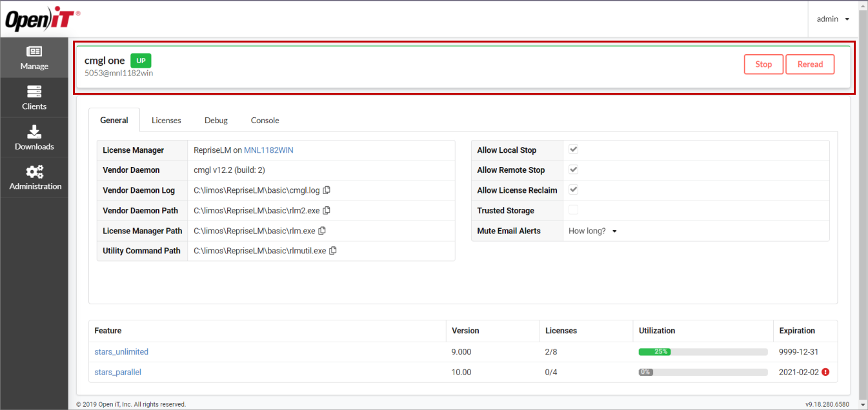Enable the Trusted Storage checkbox
868x410 pixels.
(x=573, y=210)
